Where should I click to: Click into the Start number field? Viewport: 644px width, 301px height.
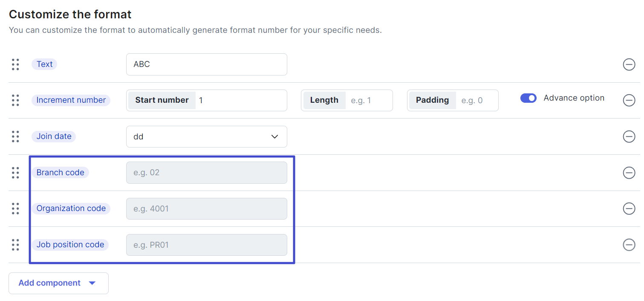click(241, 100)
